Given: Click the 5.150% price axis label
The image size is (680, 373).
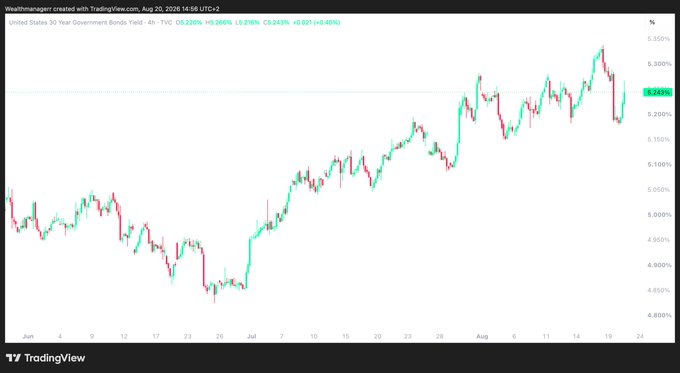Looking at the screenshot, I should (x=659, y=139).
